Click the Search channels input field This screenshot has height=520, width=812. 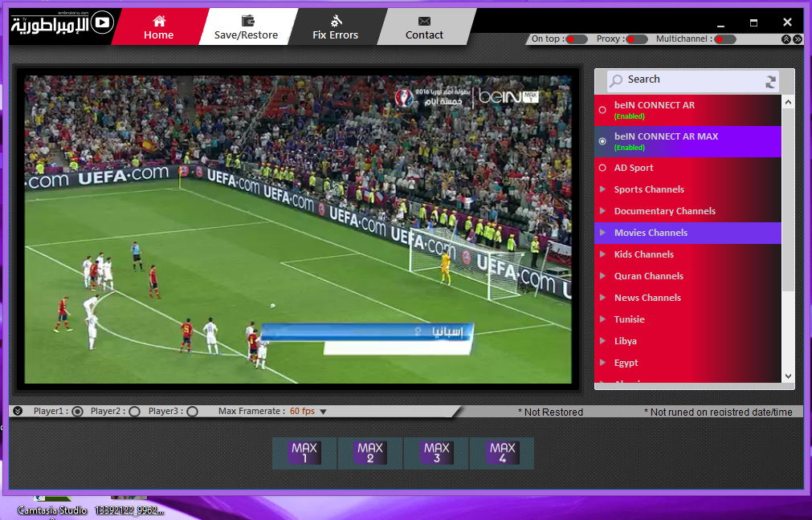[692, 80]
